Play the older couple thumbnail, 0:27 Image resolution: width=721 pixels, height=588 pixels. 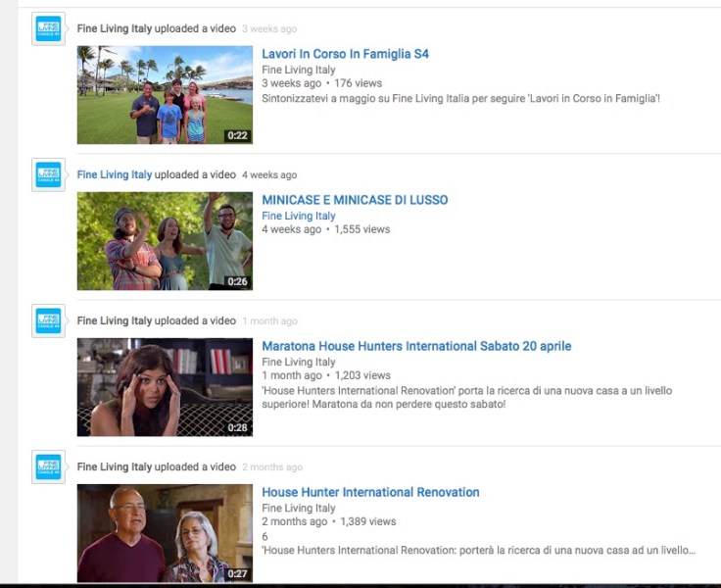click(165, 533)
